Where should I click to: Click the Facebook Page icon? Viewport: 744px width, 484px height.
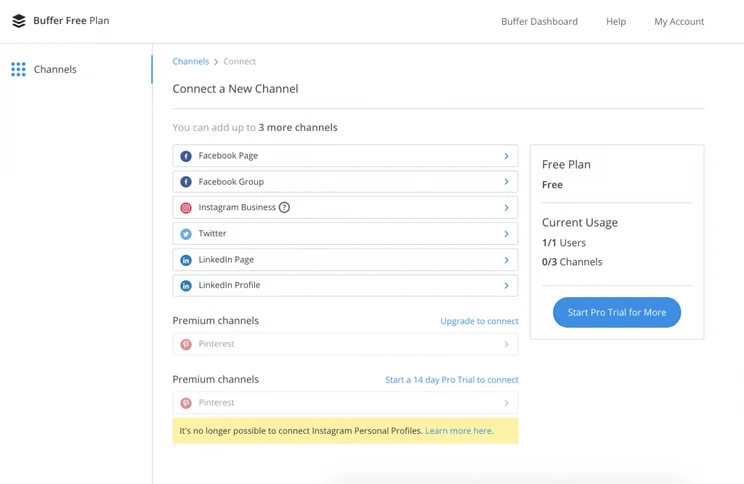186,156
